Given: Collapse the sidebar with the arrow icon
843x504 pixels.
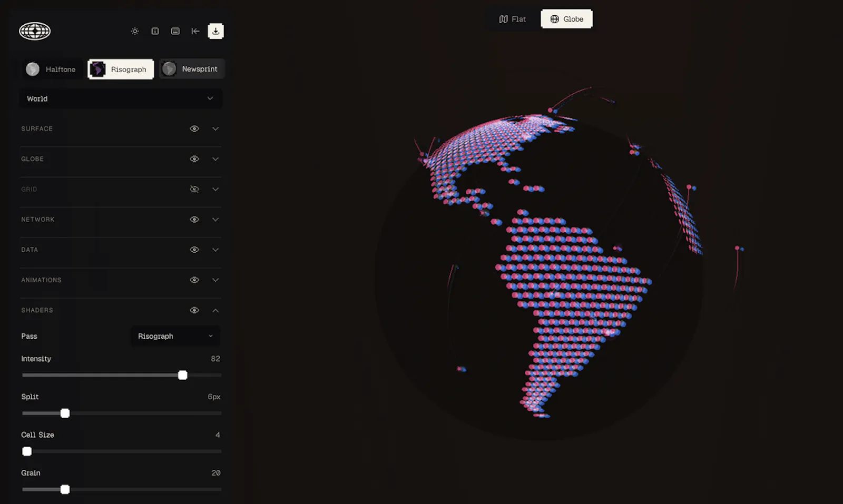Looking at the screenshot, I should (195, 31).
